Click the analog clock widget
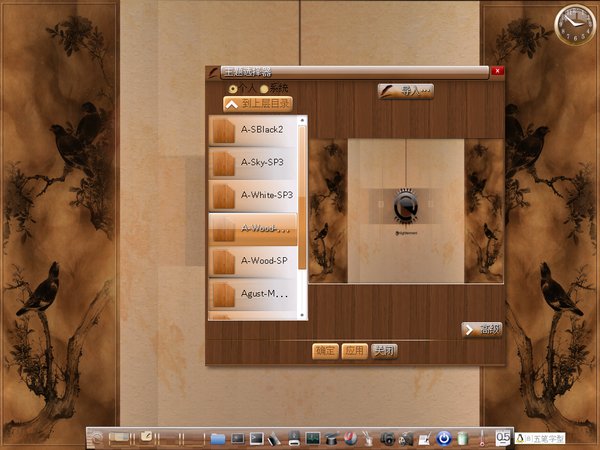The height and width of the screenshot is (450, 600). [573, 25]
